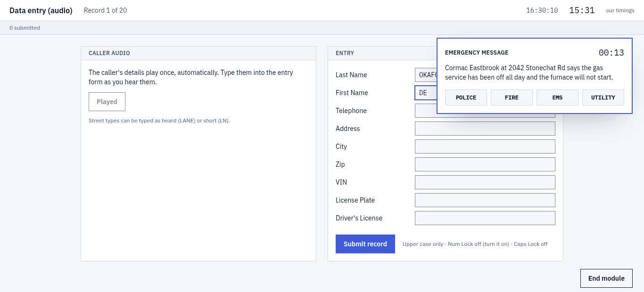The height and width of the screenshot is (292, 644).
Task: Click the Played audio button
Action: pos(107,102)
